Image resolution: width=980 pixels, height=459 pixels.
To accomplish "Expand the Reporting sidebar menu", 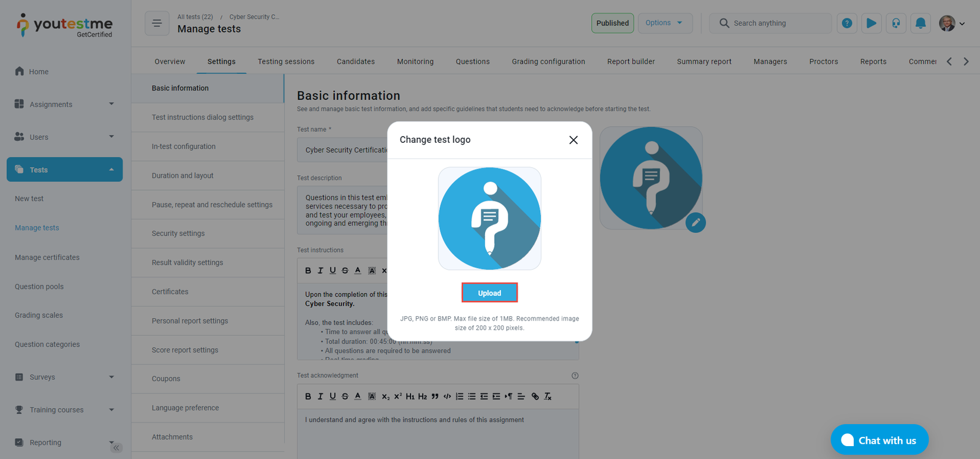I will pos(64,442).
